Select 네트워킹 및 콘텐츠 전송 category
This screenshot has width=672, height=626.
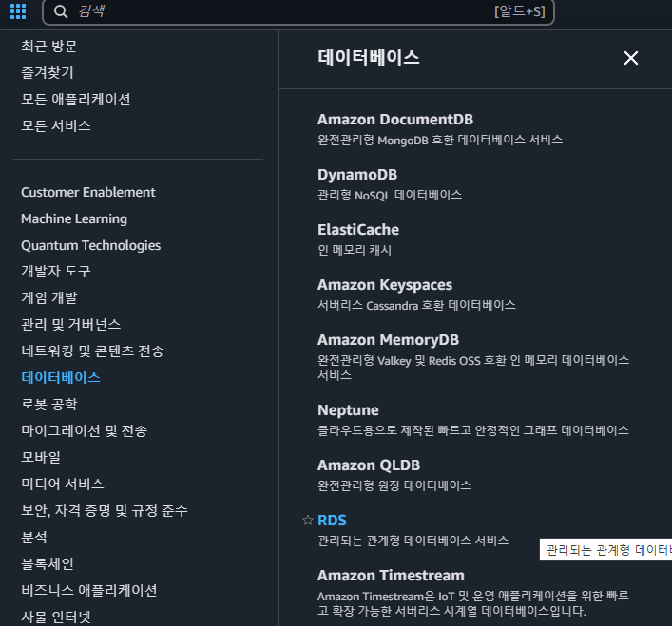coord(92,351)
